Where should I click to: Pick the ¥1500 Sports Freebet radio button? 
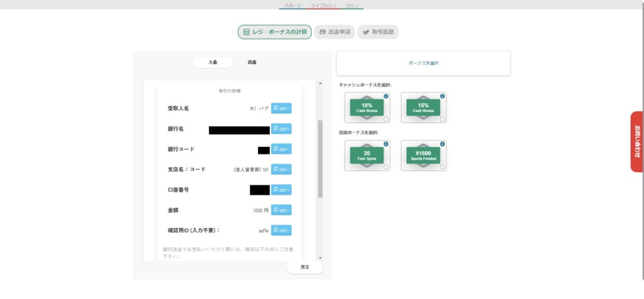tap(442, 167)
